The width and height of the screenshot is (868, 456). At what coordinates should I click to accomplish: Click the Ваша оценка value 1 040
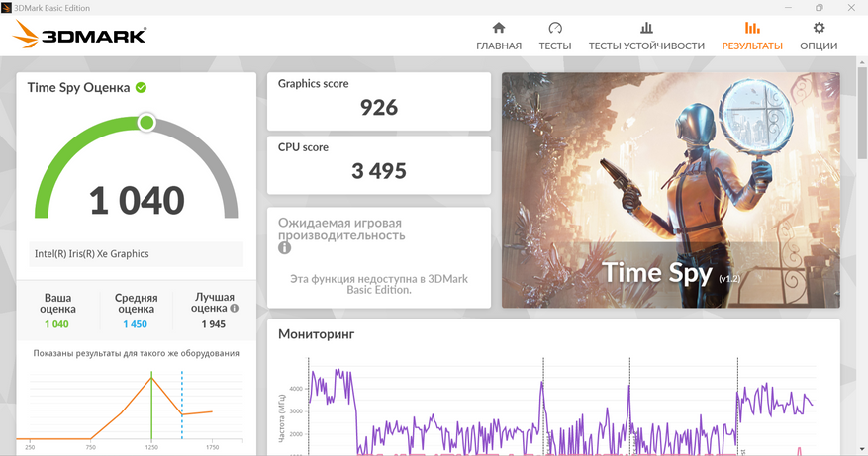click(57, 324)
